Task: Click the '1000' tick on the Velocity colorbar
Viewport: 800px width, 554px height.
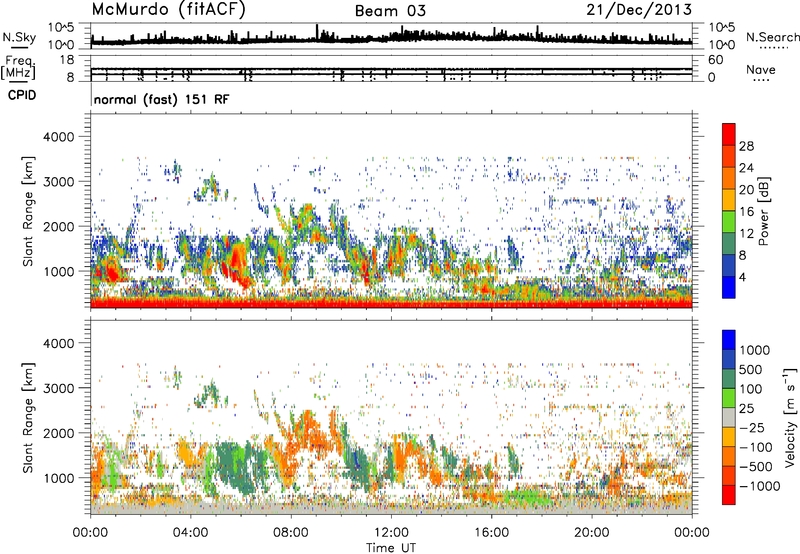Action: click(x=755, y=350)
